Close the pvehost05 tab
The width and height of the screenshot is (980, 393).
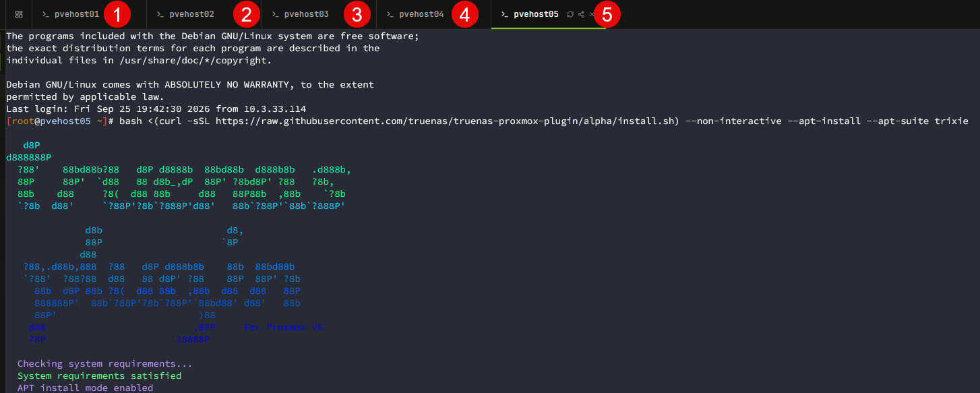[592, 14]
